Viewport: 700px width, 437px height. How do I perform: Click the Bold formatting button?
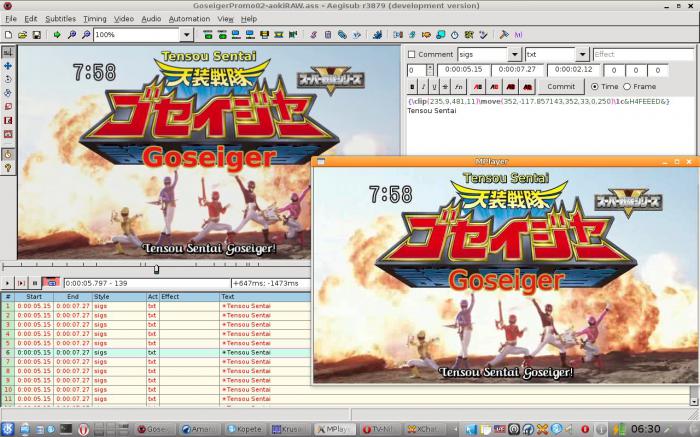(412, 87)
